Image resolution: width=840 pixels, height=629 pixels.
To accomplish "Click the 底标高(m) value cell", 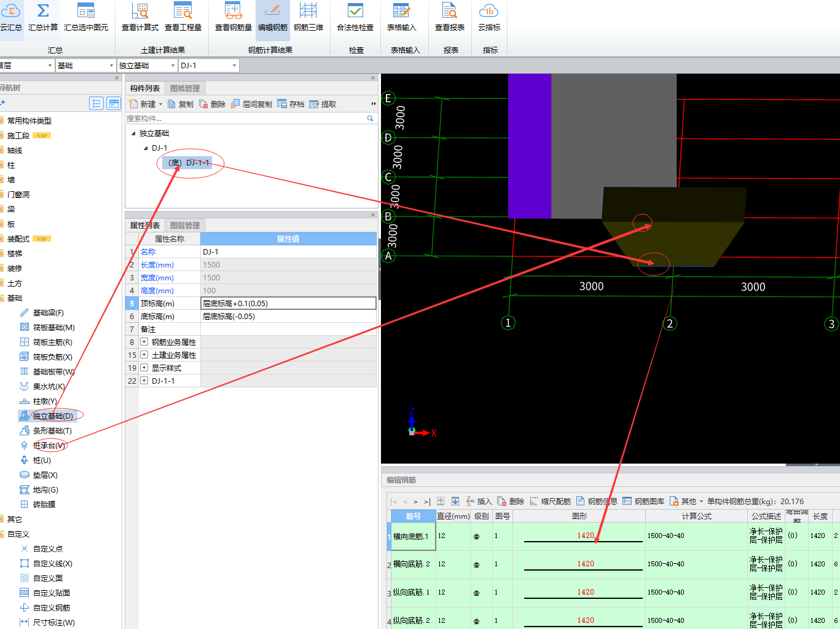I will coord(289,316).
